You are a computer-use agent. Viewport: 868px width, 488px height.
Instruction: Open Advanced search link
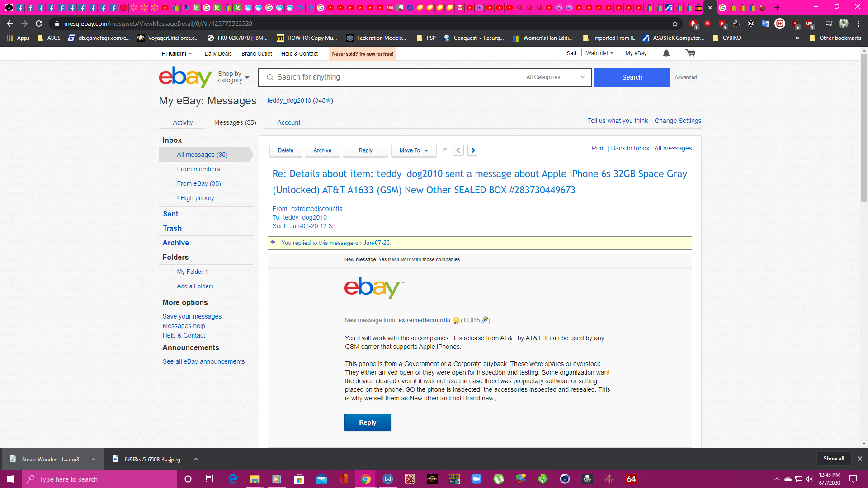tap(685, 77)
